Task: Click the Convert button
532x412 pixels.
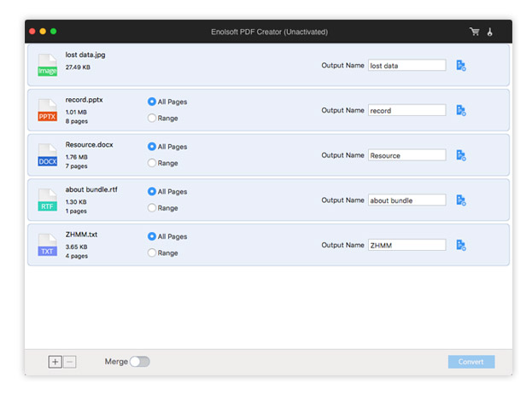Action: coord(471,362)
